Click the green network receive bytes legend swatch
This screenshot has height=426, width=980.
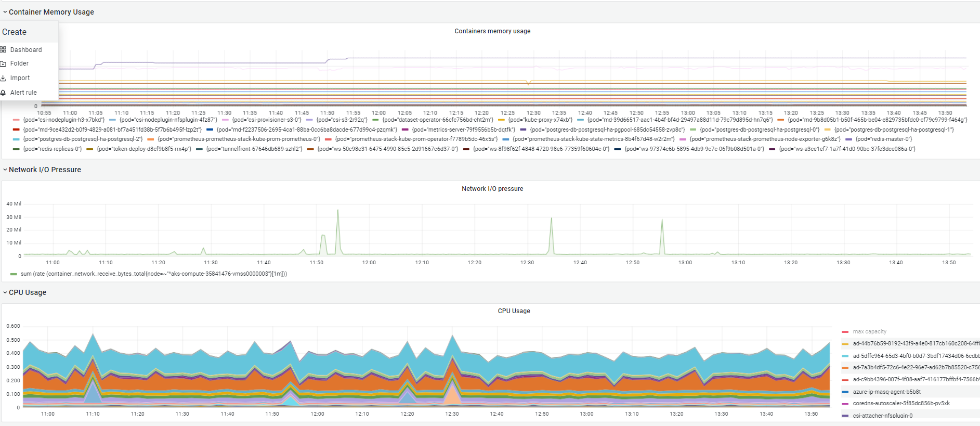coord(14,274)
